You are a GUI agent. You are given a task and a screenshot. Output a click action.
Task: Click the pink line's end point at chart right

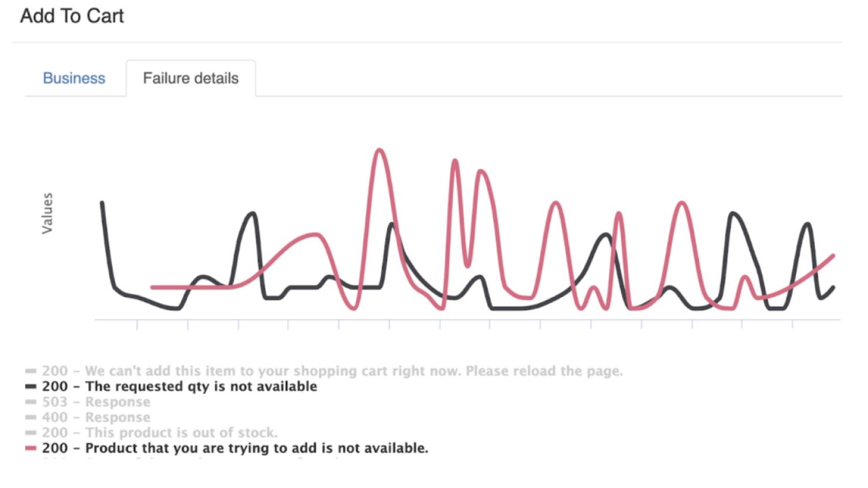pos(833,256)
